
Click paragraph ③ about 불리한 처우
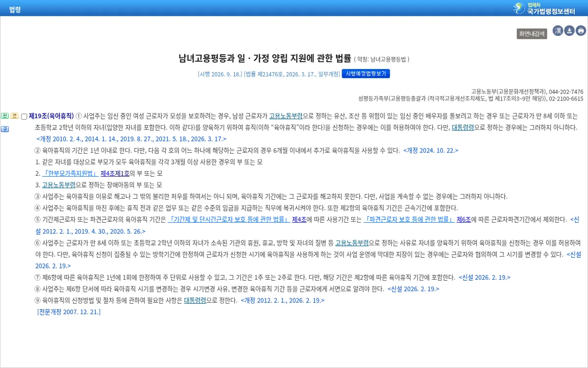(x=271, y=196)
